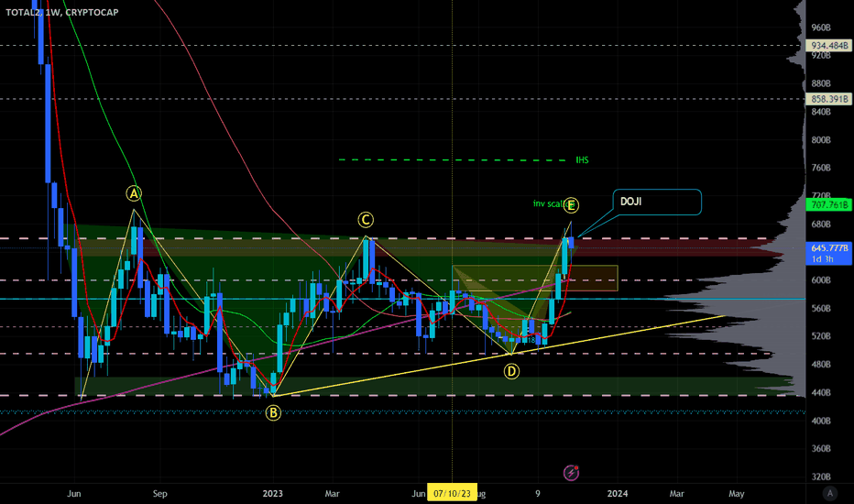
Task: Click the 1d 3h countdown label
Action: point(823,259)
